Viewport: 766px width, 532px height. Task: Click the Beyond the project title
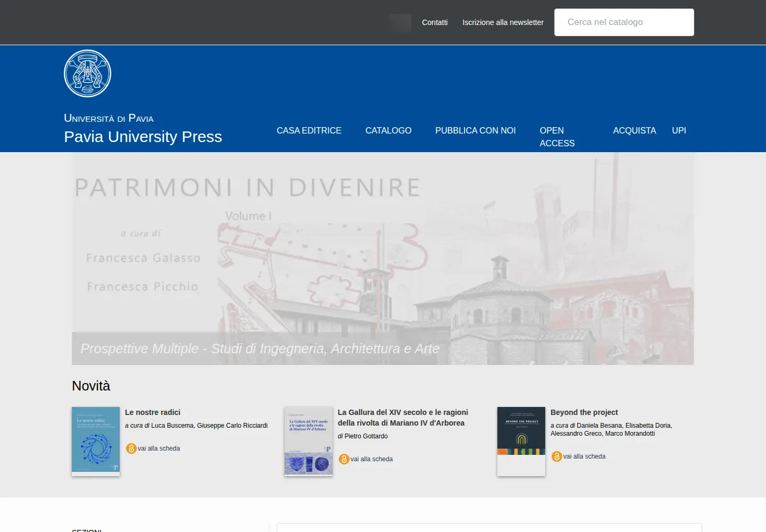tap(584, 412)
